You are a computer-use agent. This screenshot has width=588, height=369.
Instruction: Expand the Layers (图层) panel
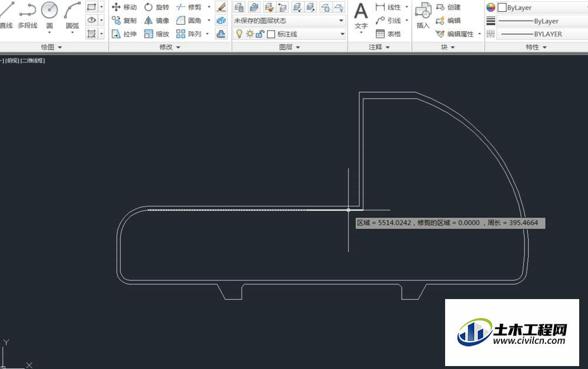(289, 47)
